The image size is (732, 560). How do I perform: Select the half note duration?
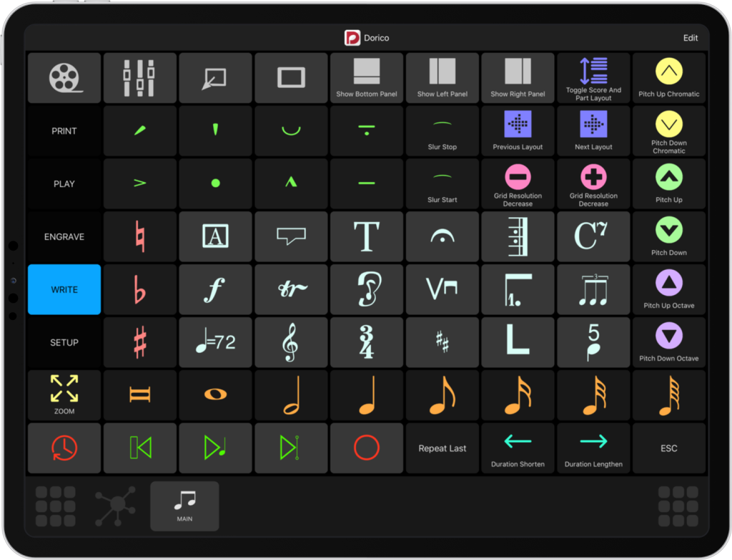[291, 395]
